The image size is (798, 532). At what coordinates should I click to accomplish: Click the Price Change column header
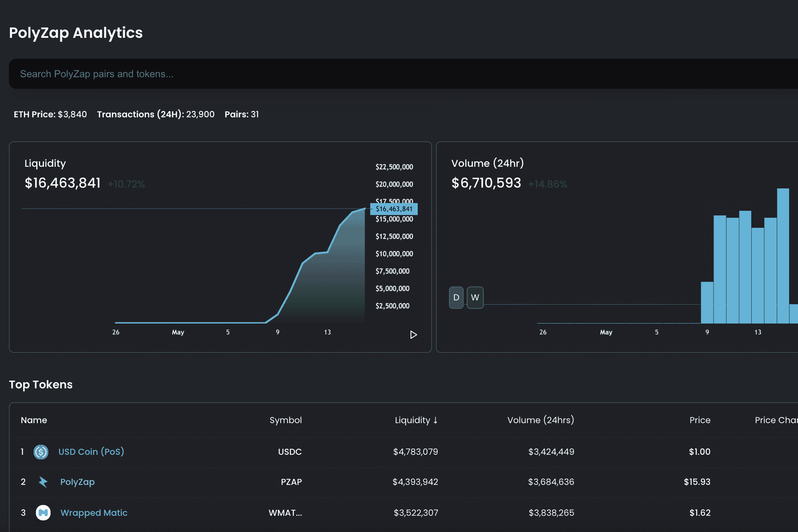tap(776, 420)
